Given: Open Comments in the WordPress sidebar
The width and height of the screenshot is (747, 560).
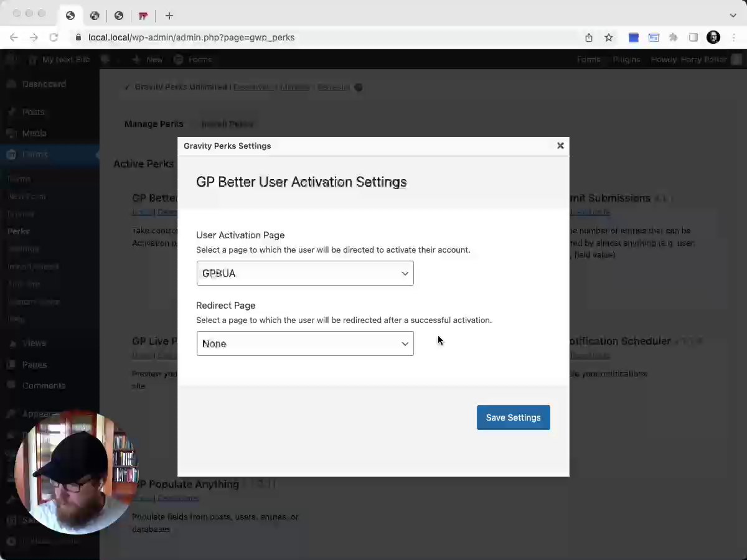Looking at the screenshot, I should pyautogui.click(x=44, y=386).
